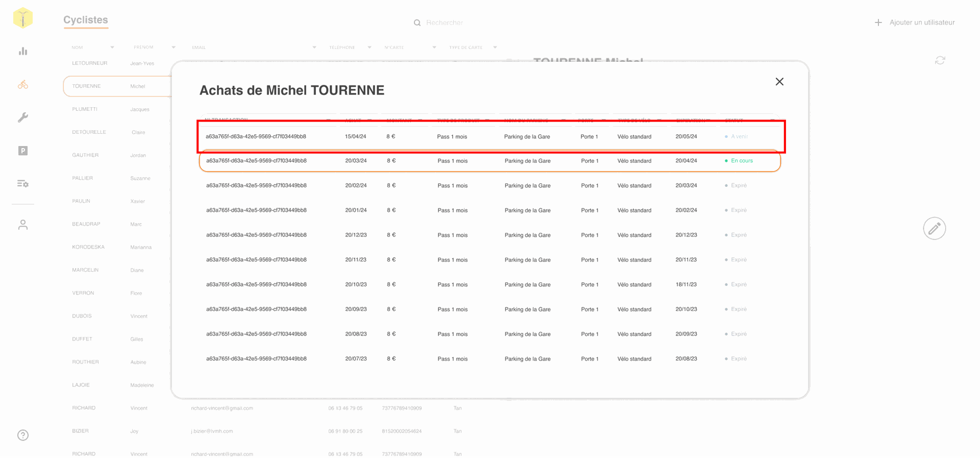
Task: Open the TYPE DE CARTE column filter arrow
Action: (x=495, y=47)
